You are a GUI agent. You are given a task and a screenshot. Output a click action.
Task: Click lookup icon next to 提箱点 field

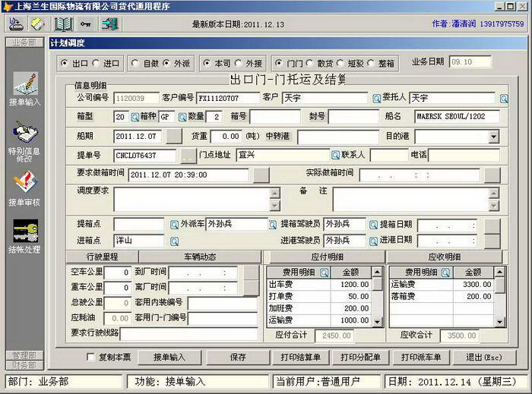pos(174,225)
